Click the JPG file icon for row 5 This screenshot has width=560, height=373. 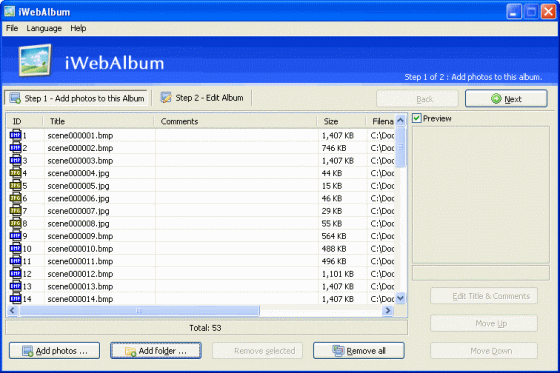point(15,185)
